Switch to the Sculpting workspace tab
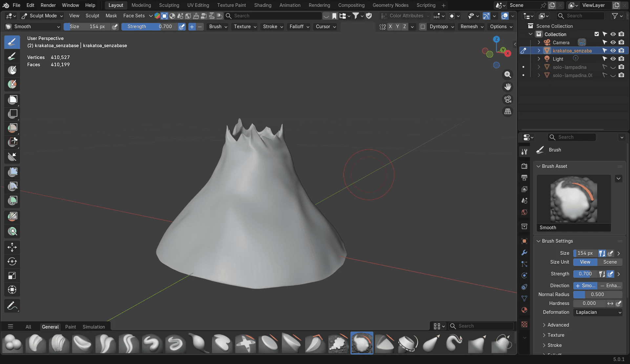630x364 pixels. (x=169, y=5)
